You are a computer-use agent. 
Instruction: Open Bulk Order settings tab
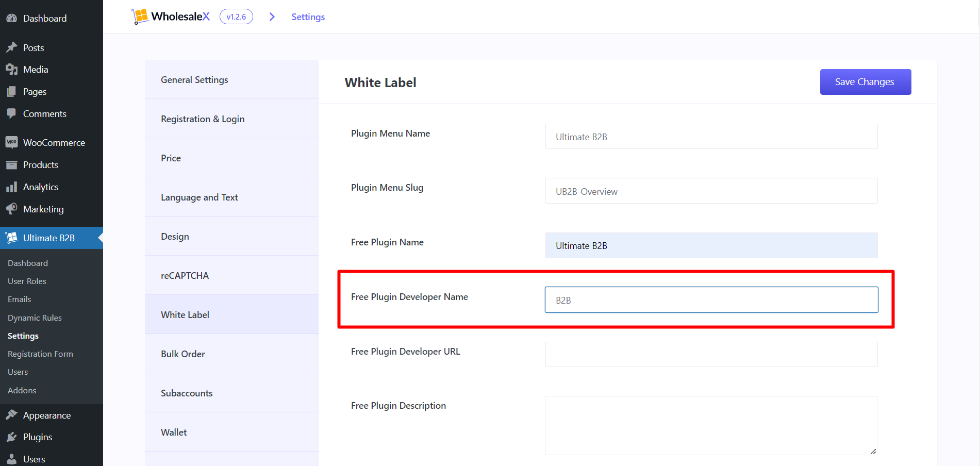[x=231, y=354]
